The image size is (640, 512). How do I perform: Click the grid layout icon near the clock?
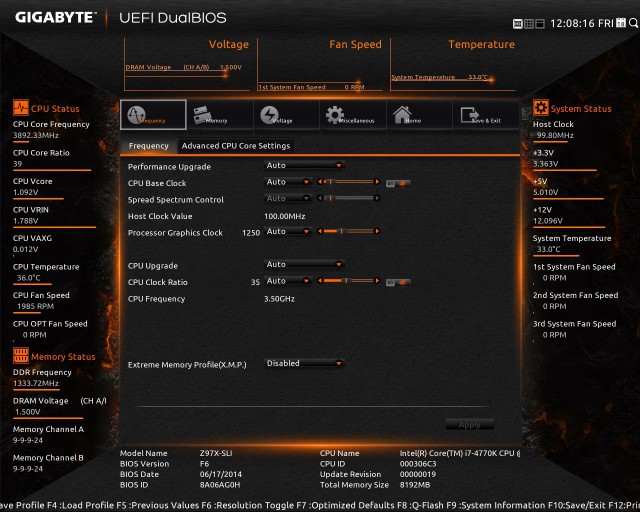[x=529, y=24]
